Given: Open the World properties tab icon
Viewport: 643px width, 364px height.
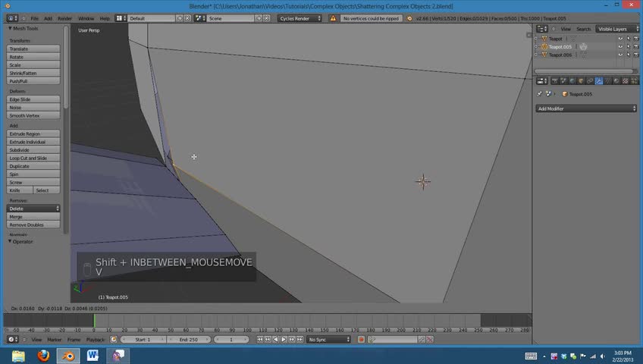Looking at the screenshot, I should pos(572,81).
